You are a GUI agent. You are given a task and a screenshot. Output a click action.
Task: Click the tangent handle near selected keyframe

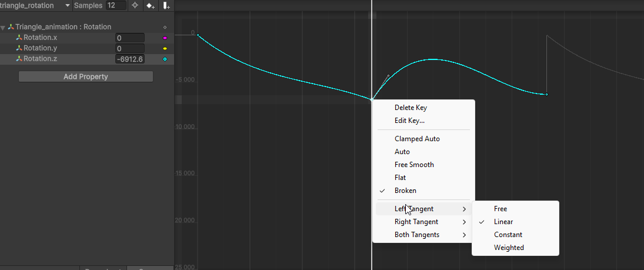pos(389,76)
